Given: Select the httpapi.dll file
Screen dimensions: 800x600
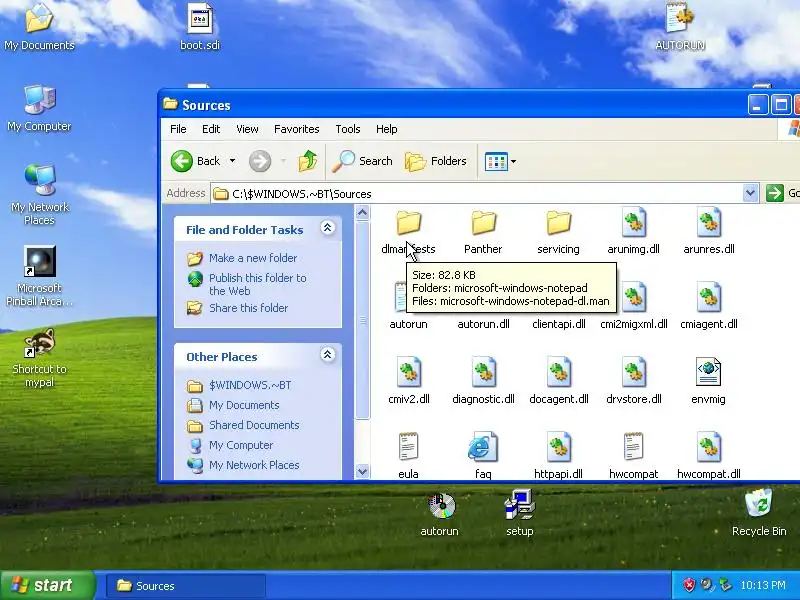Looking at the screenshot, I should coord(558,456).
